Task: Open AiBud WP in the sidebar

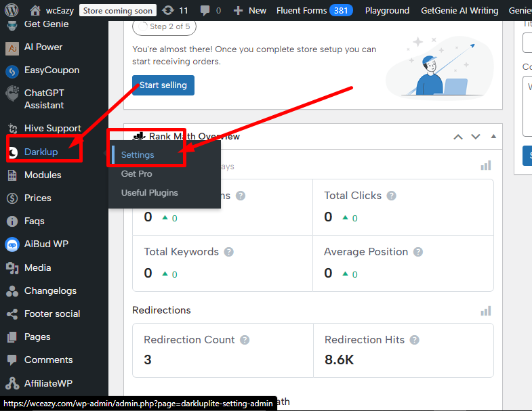Action: tap(46, 244)
